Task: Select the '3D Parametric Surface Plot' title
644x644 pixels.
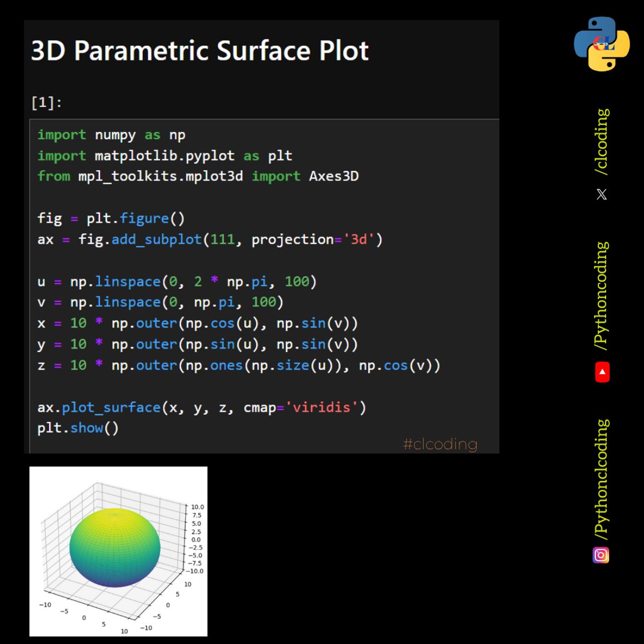Action: 199,51
